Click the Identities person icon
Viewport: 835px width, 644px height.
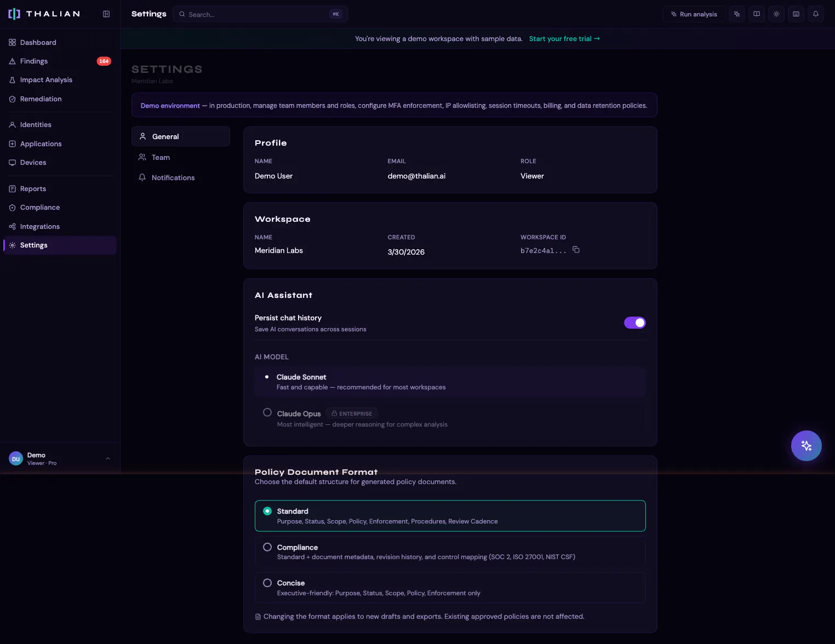pyautogui.click(x=12, y=125)
